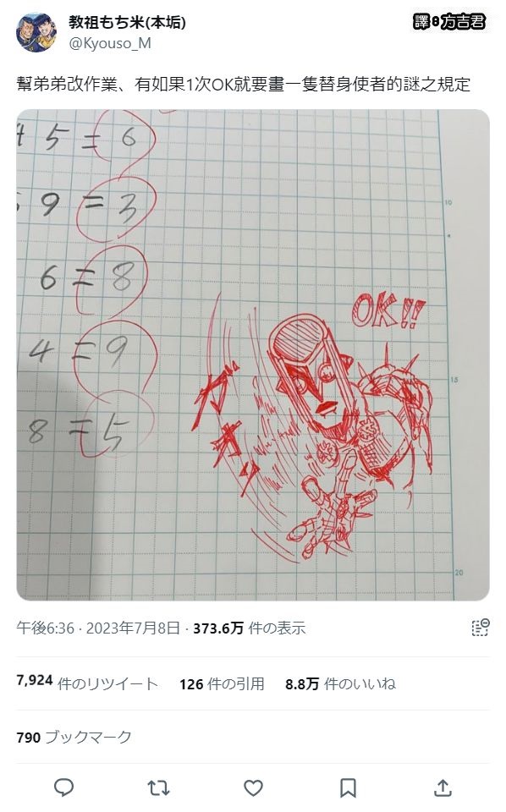Click the retweet arrows icon
Screen dimensions: 506x812
[158, 787]
